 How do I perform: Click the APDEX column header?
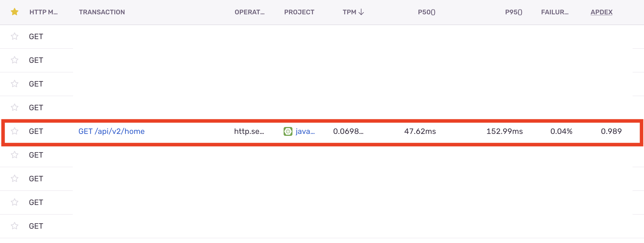[601, 12]
